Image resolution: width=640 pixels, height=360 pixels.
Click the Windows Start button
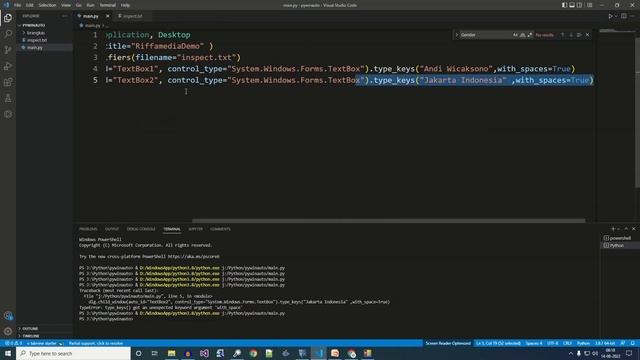(x=8, y=353)
